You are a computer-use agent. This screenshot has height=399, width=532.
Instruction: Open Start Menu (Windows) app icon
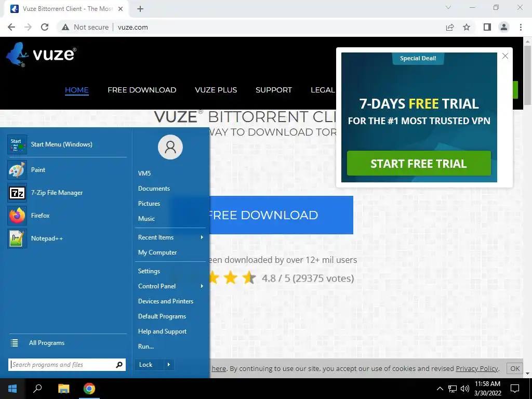click(x=17, y=144)
